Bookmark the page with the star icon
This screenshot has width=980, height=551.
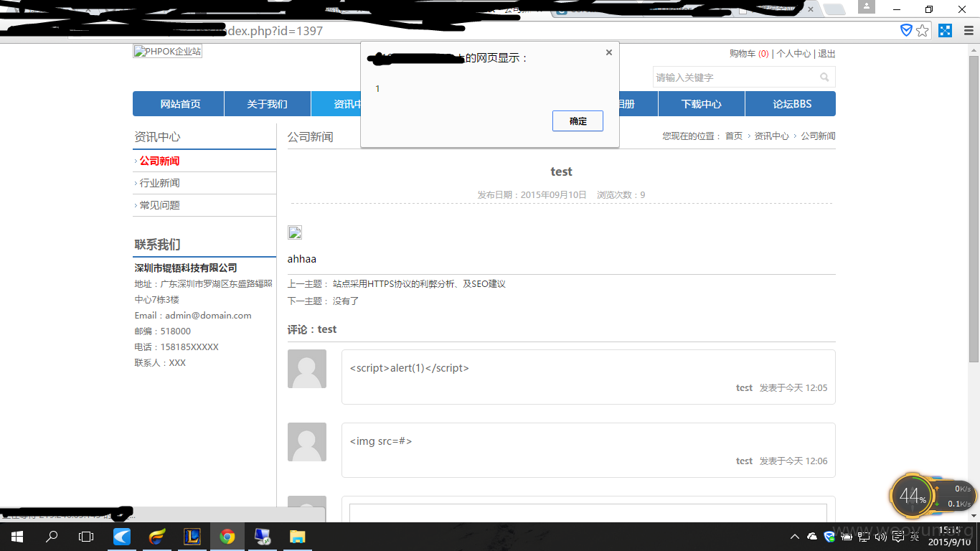(923, 30)
